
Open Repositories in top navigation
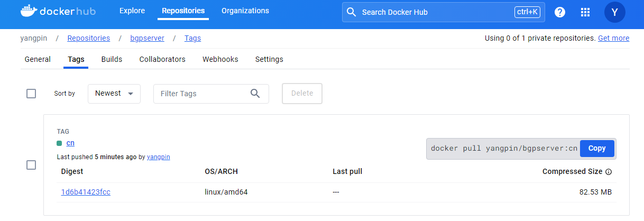point(183,11)
